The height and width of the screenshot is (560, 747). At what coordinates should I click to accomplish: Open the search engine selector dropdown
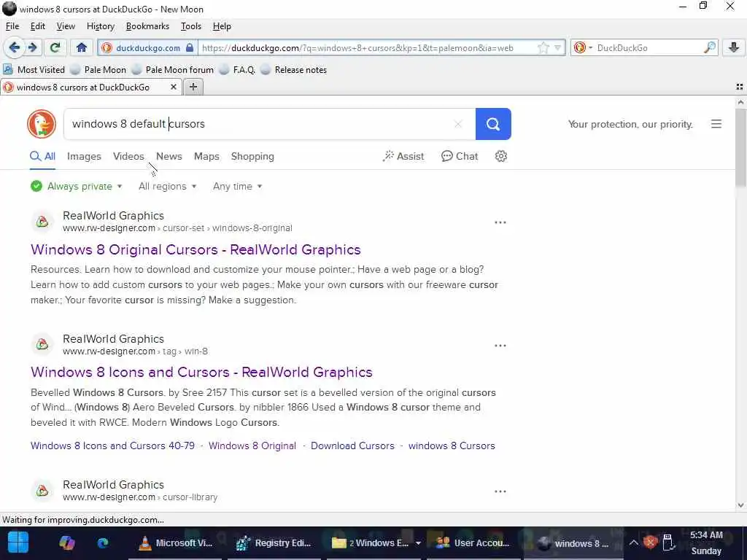pos(583,47)
